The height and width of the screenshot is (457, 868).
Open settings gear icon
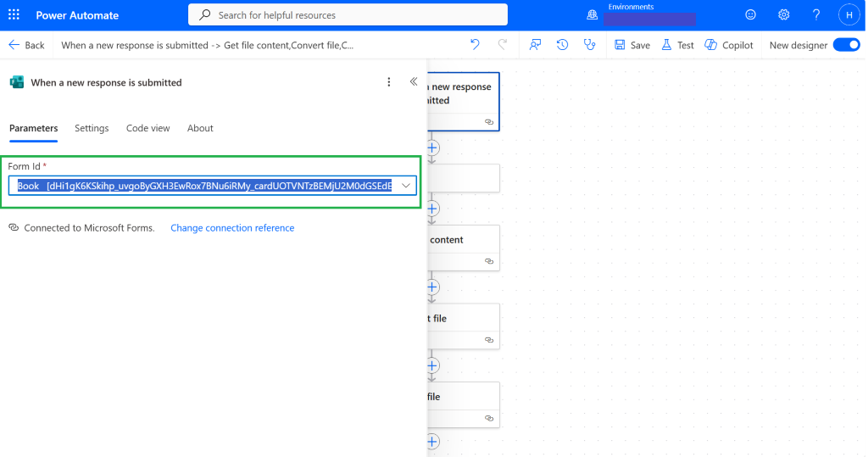point(783,15)
